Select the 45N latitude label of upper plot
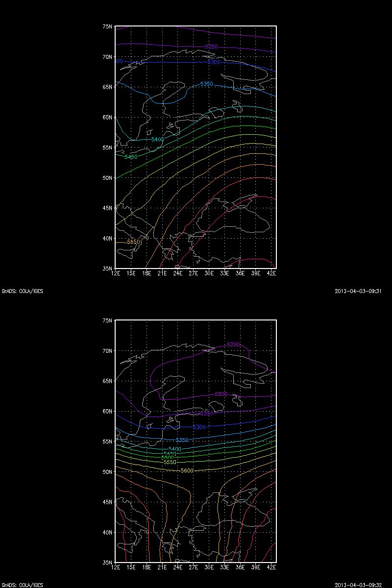Viewport: 392px width, 588px height. (108, 208)
